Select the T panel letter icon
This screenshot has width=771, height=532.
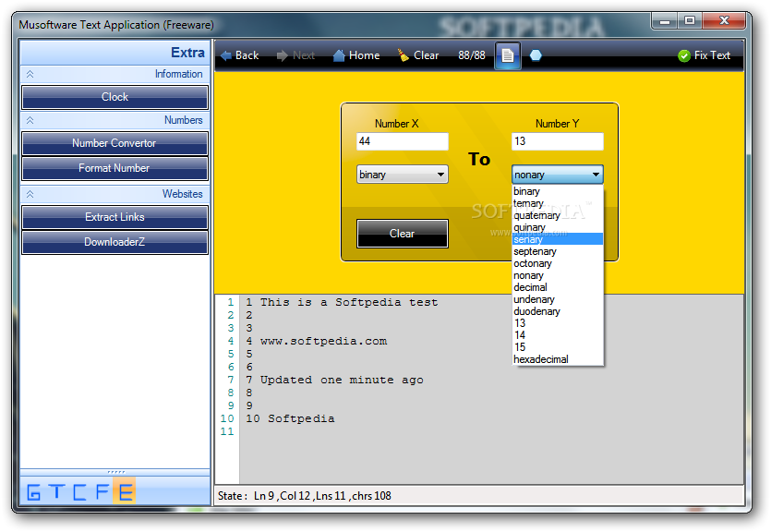pos(56,491)
